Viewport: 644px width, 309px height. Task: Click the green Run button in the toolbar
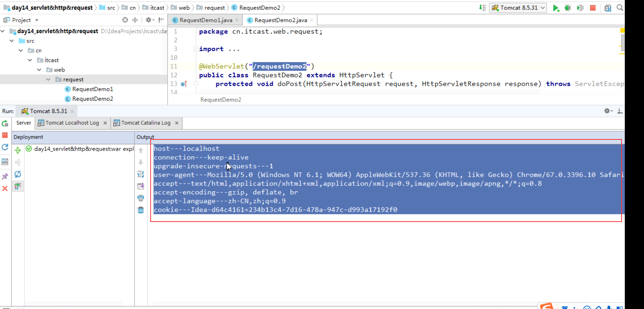[556, 8]
